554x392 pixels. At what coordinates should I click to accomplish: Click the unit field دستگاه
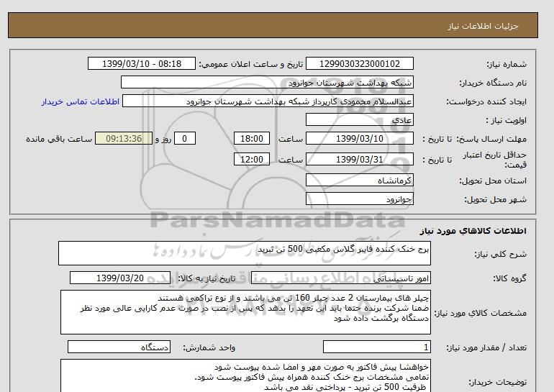click(119, 347)
